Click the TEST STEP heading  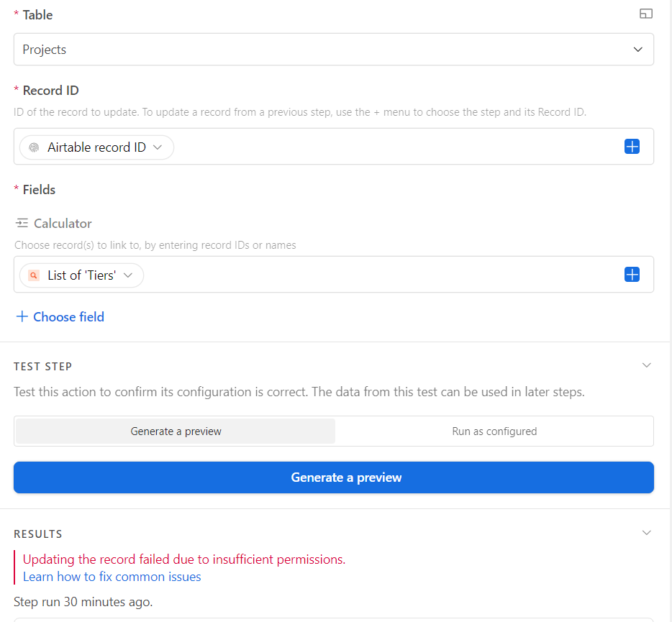click(43, 366)
